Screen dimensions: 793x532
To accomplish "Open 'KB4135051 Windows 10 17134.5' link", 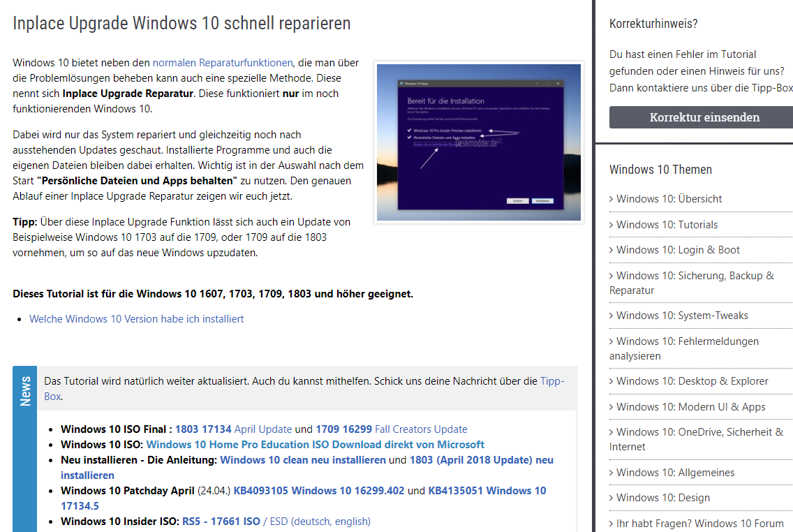I will (487, 491).
